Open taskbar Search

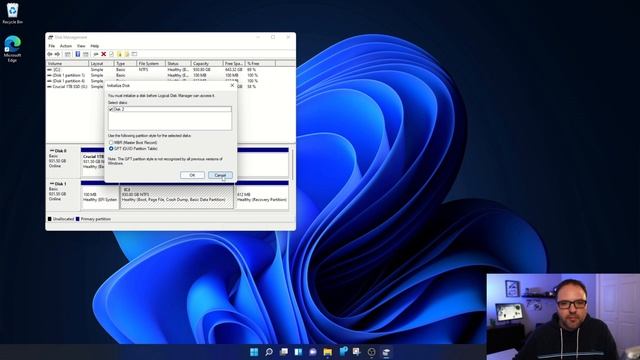pos(269,352)
